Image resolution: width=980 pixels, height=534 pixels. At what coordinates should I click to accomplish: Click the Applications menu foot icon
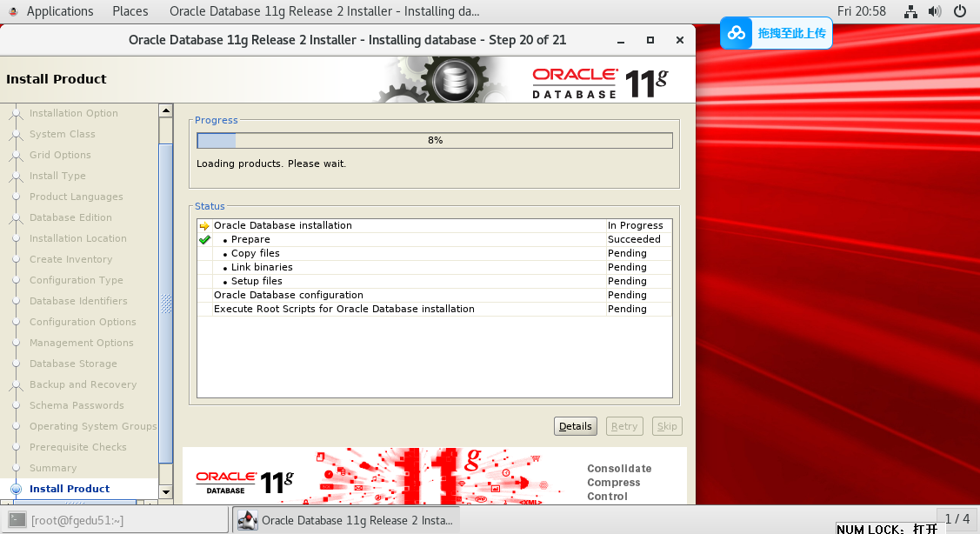(x=13, y=11)
